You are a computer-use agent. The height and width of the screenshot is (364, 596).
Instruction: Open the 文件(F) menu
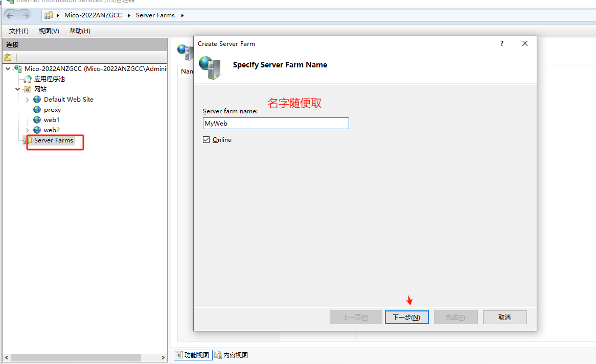[x=18, y=31]
